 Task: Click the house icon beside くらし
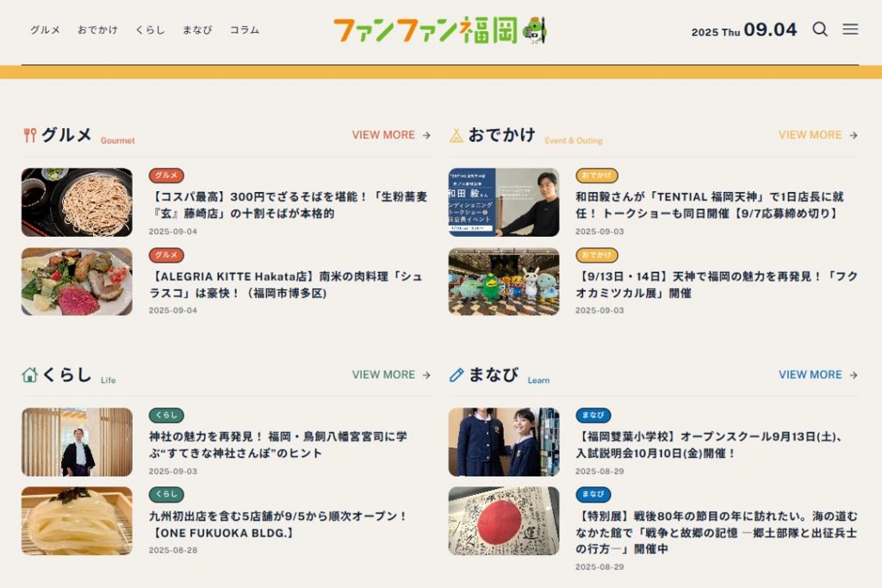[30, 374]
